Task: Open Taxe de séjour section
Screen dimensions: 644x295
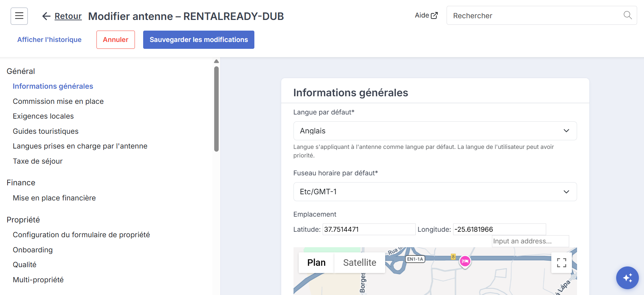Action: (x=38, y=161)
